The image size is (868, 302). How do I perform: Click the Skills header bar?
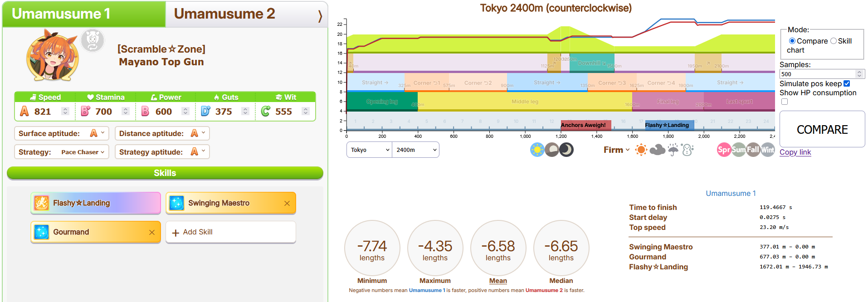click(x=165, y=173)
